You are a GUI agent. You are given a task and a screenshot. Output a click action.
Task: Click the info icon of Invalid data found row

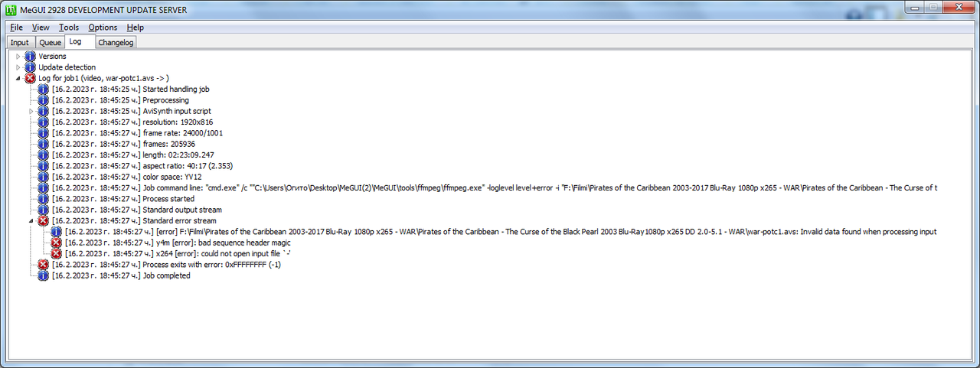[x=57, y=232]
